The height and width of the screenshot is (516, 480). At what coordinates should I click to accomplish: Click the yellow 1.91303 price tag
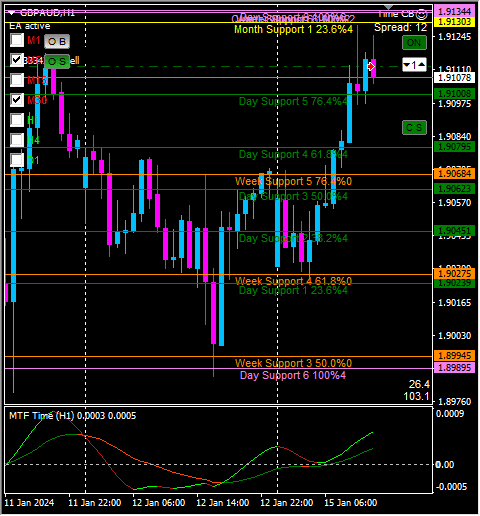454,22
